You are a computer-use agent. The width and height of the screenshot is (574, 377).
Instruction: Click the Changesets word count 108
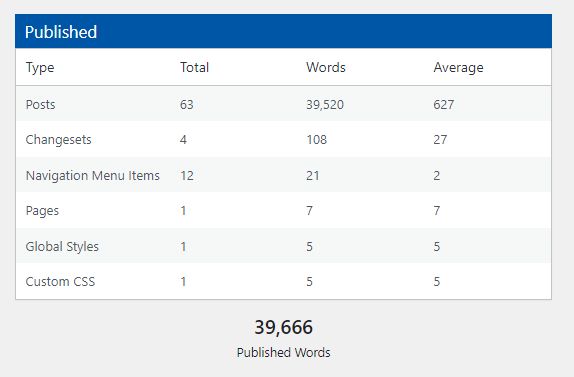[317, 139]
